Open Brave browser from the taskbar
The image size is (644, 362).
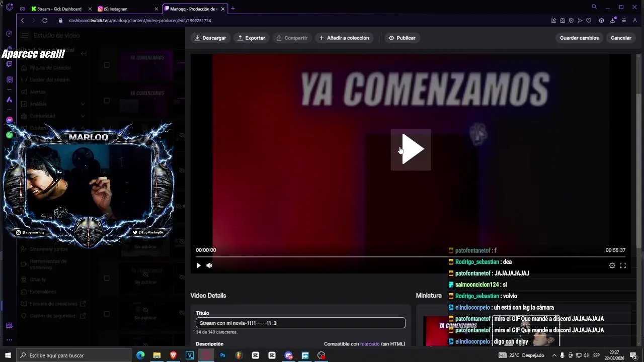pyautogui.click(x=174, y=355)
